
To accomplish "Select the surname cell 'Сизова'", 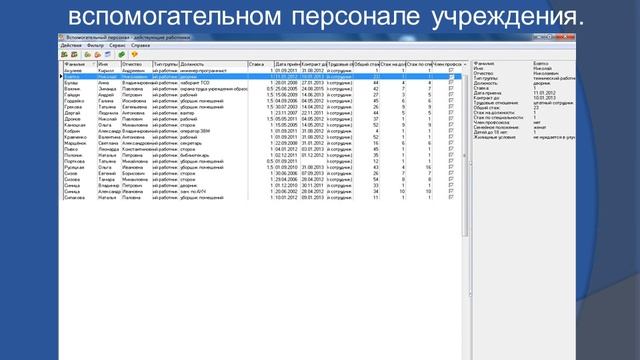I will tap(80, 179).
